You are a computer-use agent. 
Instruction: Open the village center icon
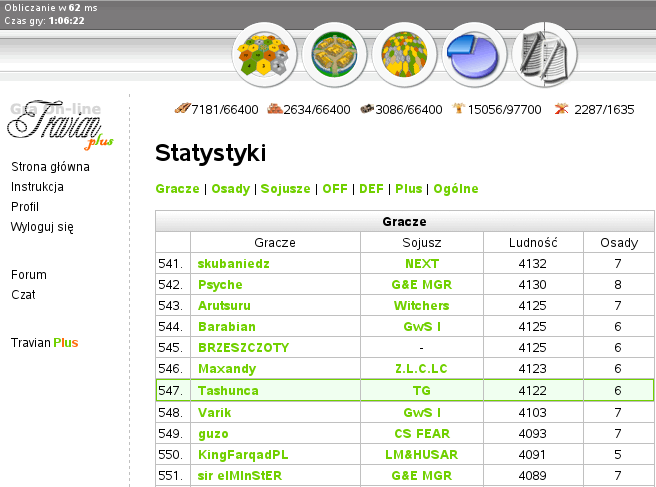tap(334, 55)
